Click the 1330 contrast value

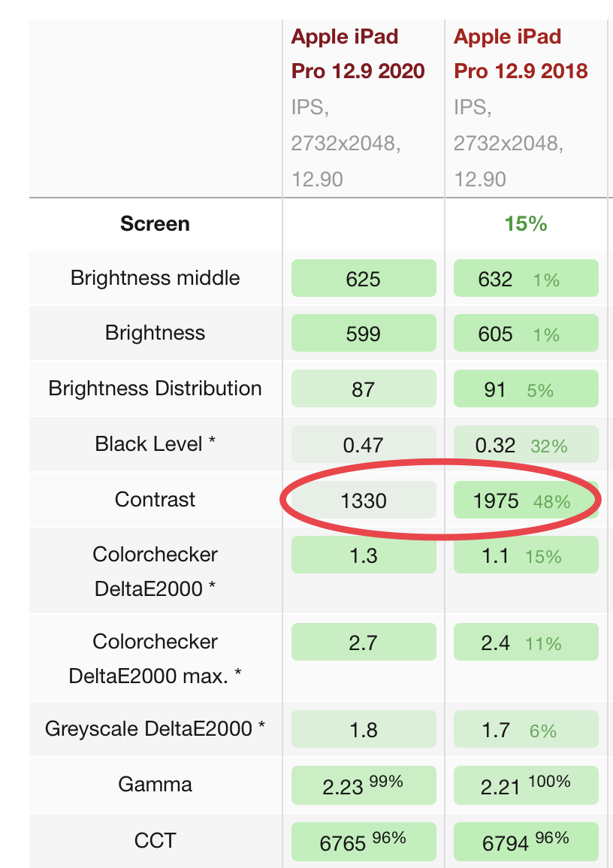(x=364, y=501)
